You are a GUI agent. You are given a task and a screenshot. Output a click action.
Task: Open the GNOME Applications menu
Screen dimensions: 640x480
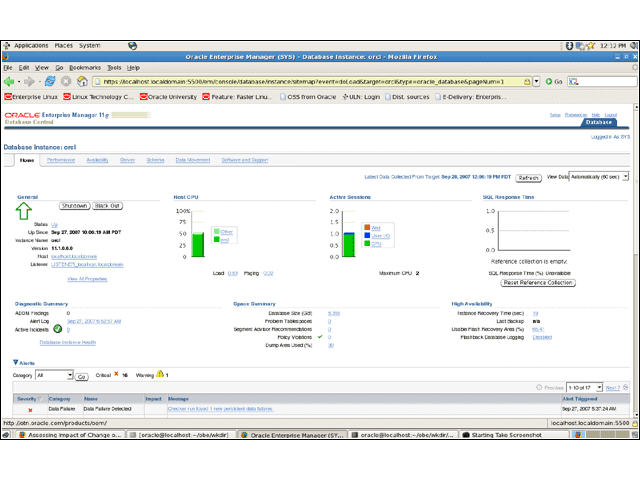[31, 45]
